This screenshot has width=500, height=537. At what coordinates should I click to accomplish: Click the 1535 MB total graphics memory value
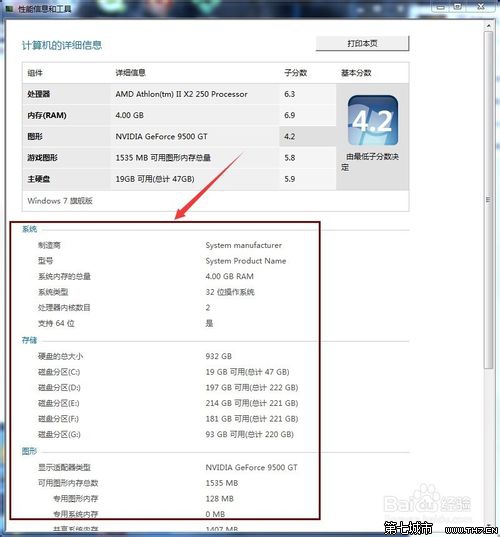[222, 483]
